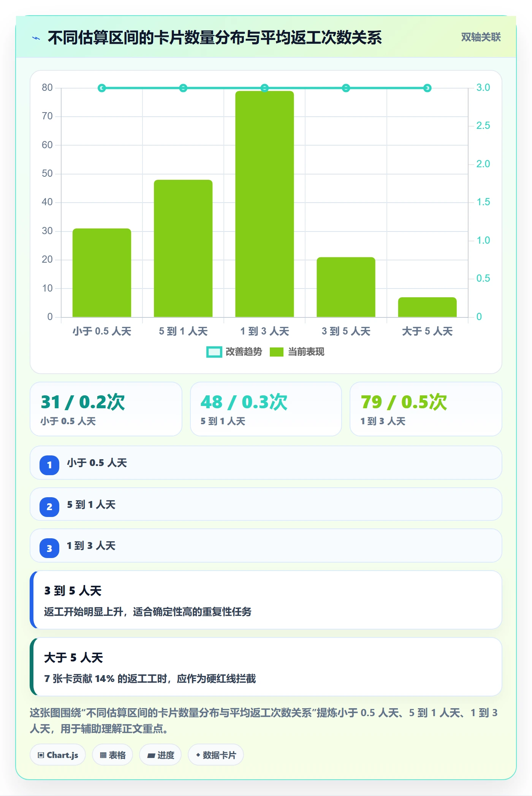The height and width of the screenshot is (796, 532).
Task: Select the 进度 tag chip
Action: (160, 755)
